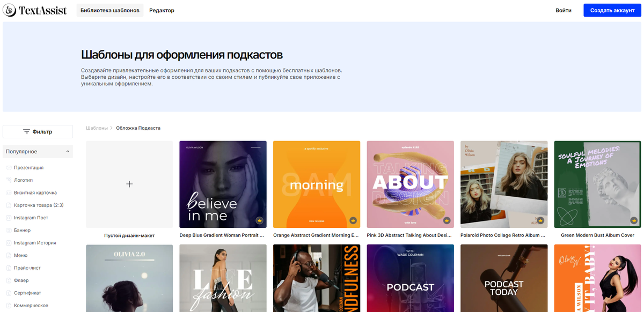The width and height of the screenshot is (644, 312).
Task: Select the Флаер category icon
Action: pos(8,280)
